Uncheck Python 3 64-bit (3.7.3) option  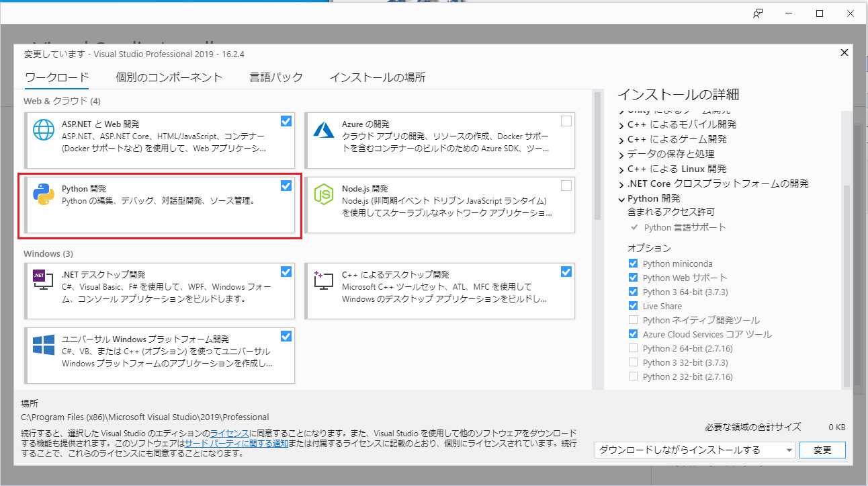click(633, 292)
